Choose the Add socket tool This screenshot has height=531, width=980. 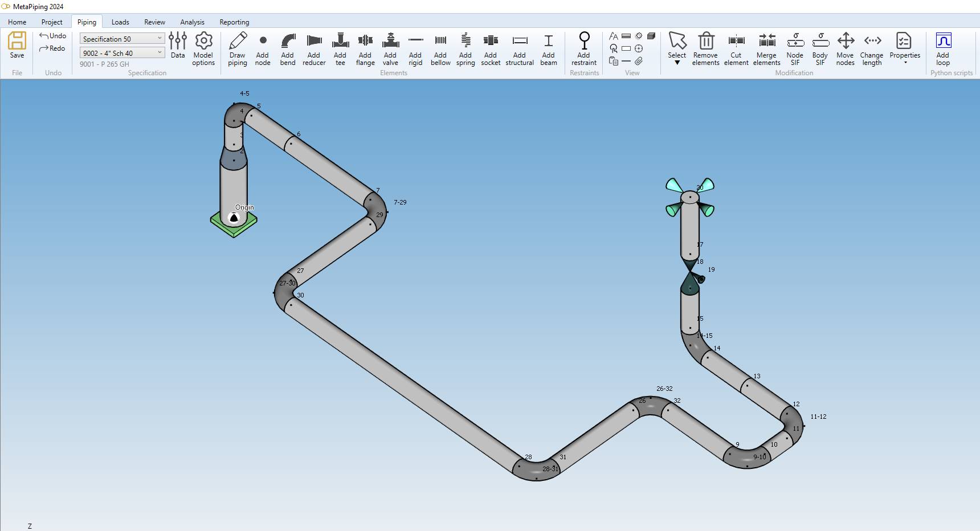click(x=491, y=49)
